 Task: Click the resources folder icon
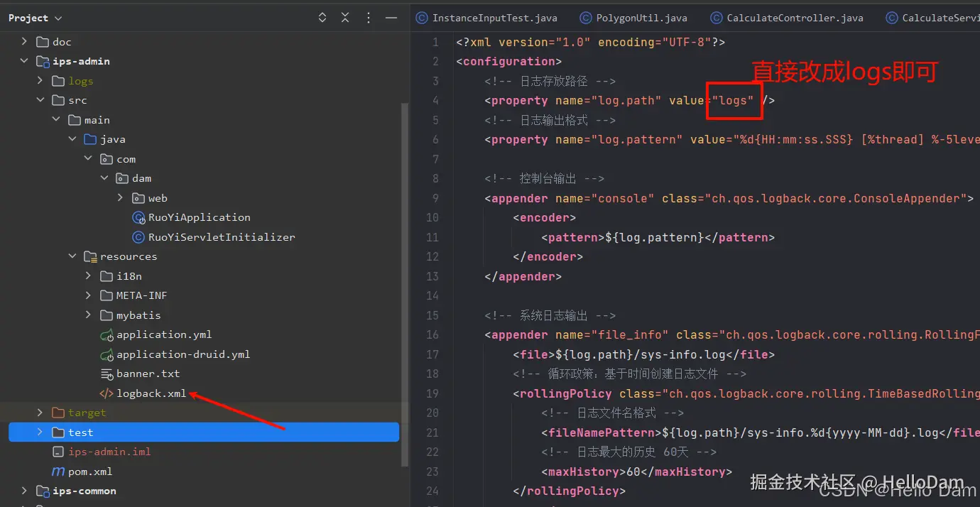90,256
